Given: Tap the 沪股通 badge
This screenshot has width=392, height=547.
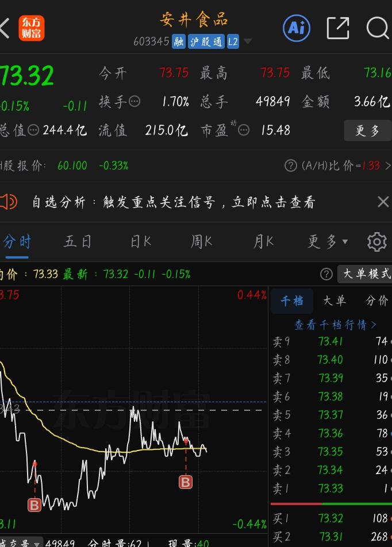Looking at the screenshot, I should tap(206, 42).
